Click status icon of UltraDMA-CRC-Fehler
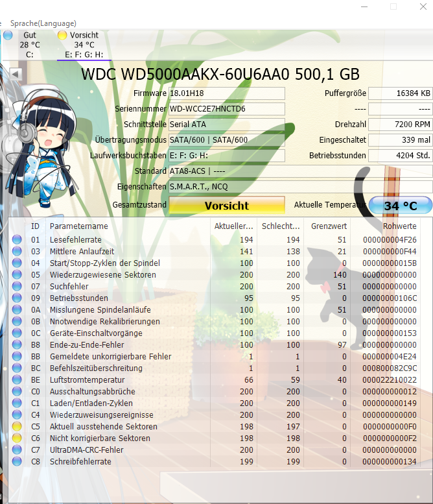This screenshot has height=504, width=433. click(x=17, y=450)
